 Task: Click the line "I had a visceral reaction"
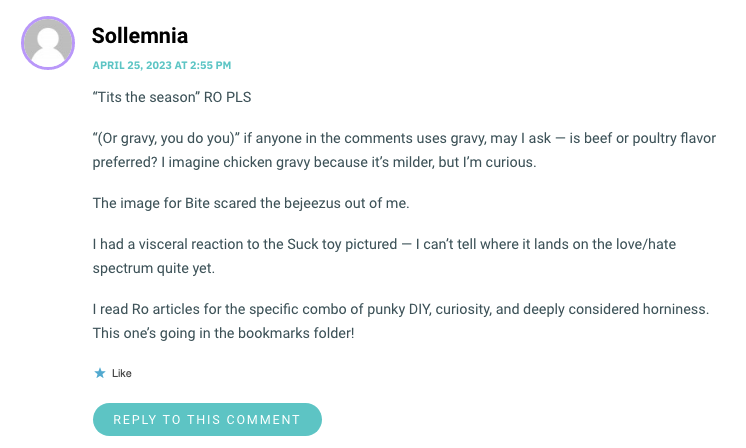point(384,244)
